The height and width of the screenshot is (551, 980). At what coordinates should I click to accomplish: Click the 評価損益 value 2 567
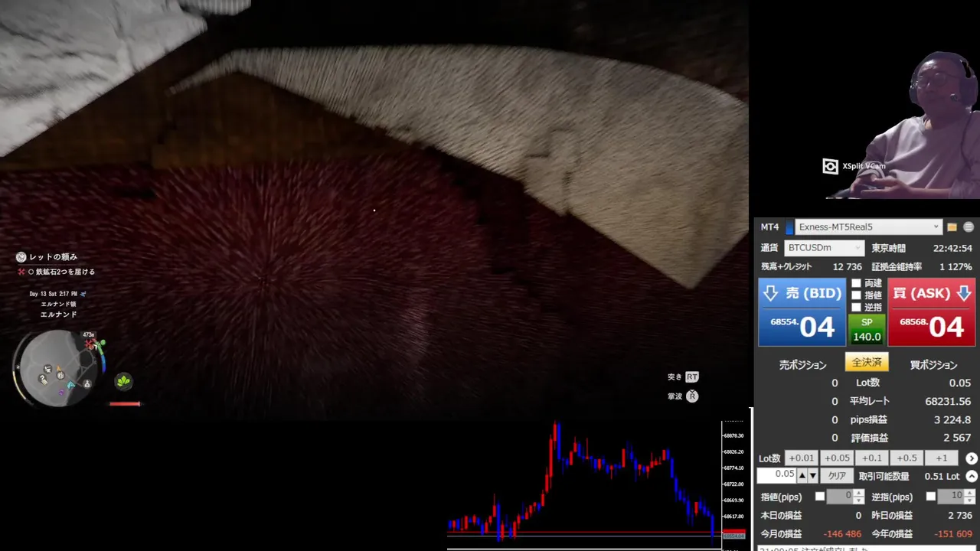(x=957, y=438)
